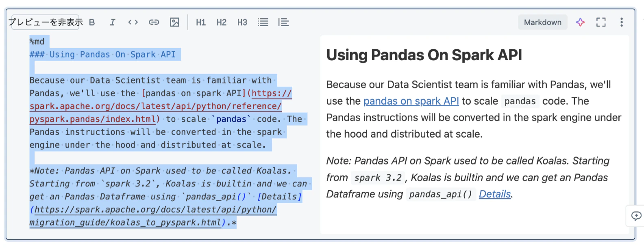
Task: Click the Using Pandas On Spark API heading
Action: pos(424,55)
